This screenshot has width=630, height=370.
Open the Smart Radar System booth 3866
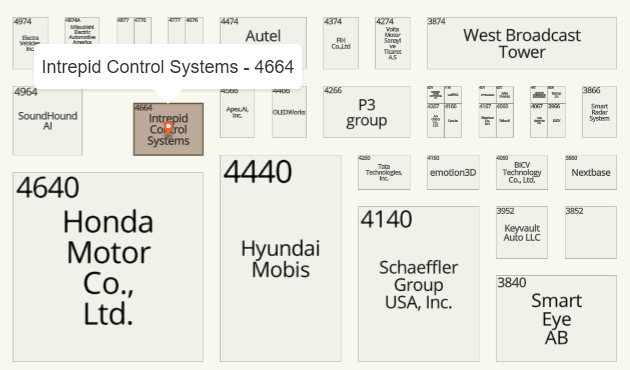pos(599,112)
